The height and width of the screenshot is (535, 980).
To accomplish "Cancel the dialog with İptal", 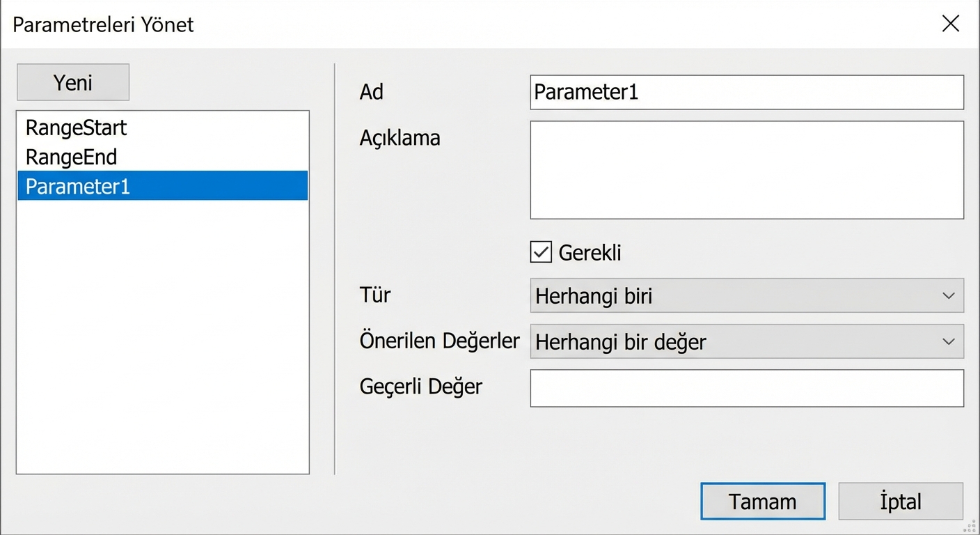I will click(x=900, y=501).
